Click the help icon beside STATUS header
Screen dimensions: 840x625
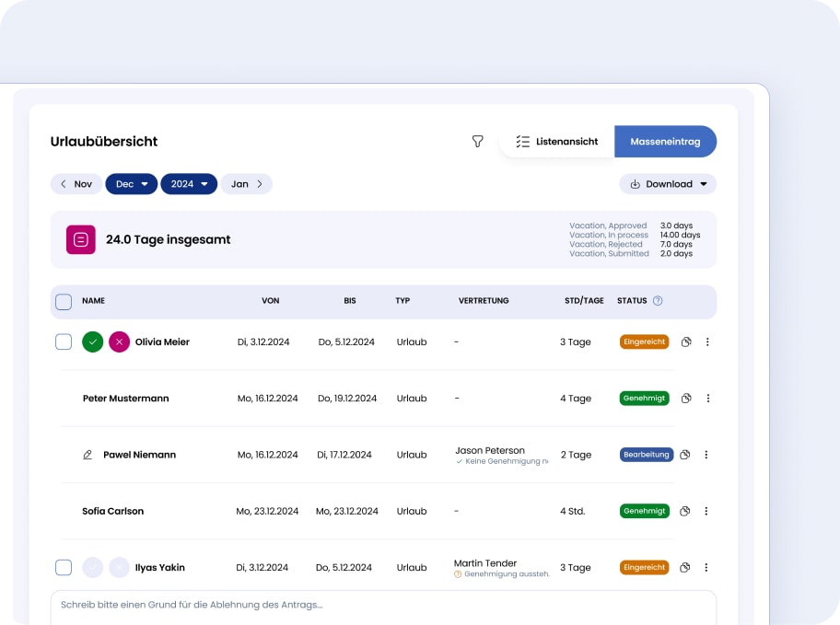[x=658, y=301]
